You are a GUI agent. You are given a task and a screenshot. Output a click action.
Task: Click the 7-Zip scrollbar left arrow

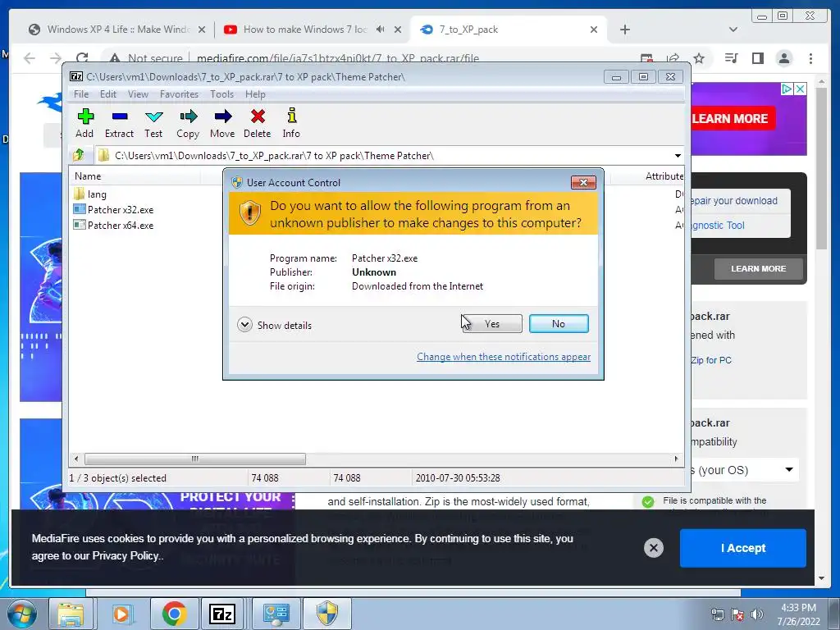76,459
